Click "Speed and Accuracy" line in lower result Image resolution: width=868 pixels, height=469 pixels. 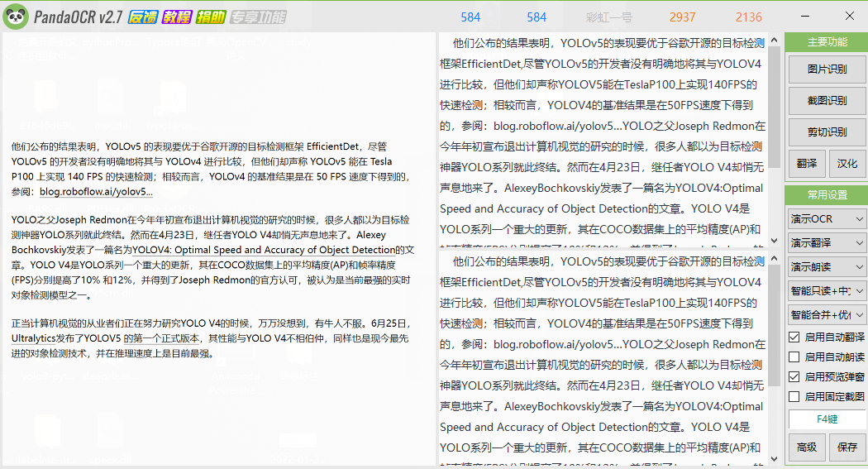595,427
